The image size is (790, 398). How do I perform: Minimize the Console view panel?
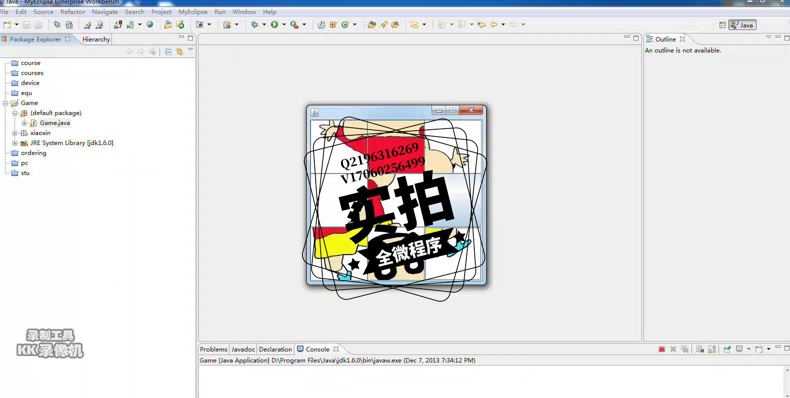point(778,348)
